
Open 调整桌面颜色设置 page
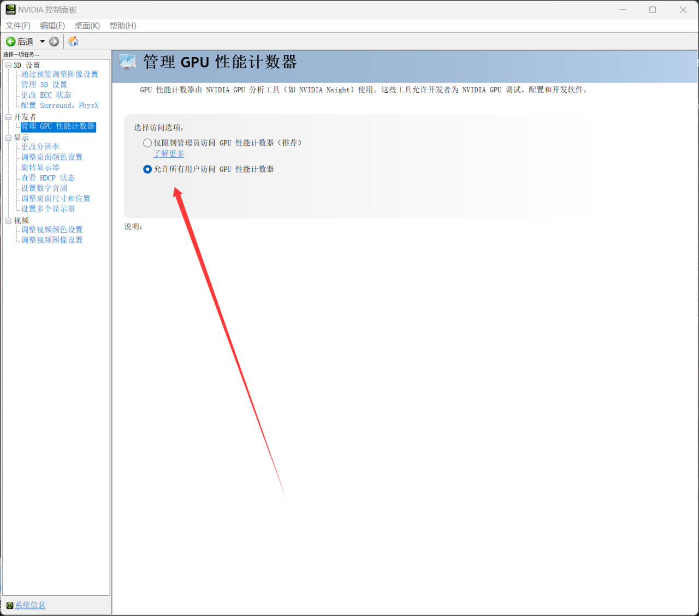pos(52,157)
